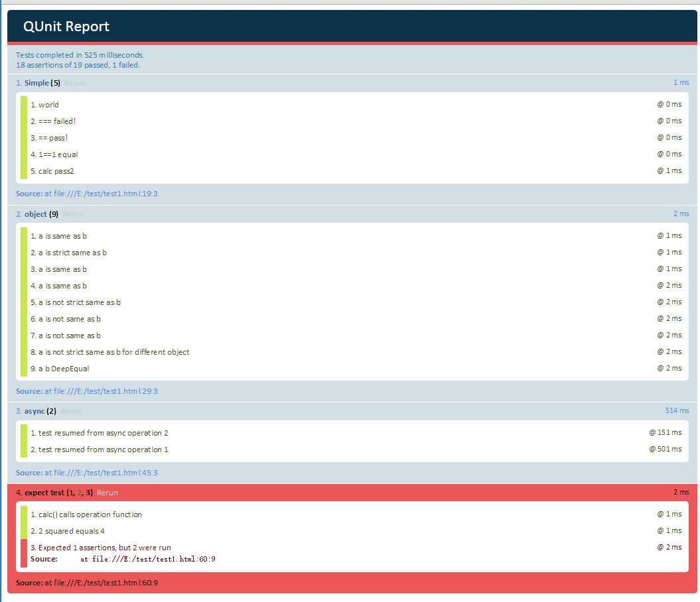Click the source line ending in test1.html:29:3
Screen dimensions: 700x602
point(87,391)
